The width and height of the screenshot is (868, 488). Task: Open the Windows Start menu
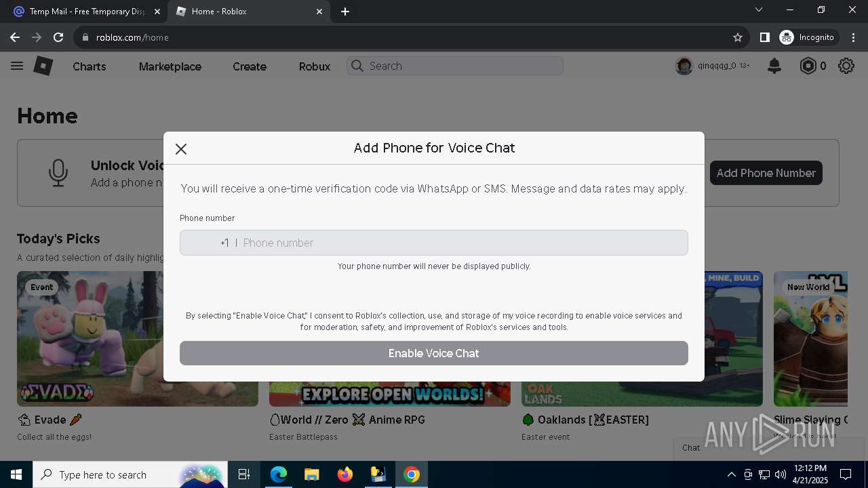pos(16,474)
